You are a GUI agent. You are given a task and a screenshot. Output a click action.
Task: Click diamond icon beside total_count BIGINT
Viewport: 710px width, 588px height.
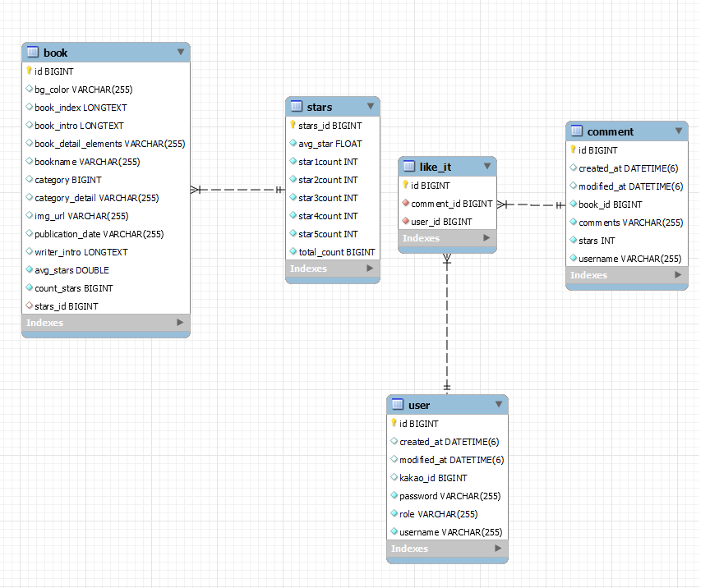[293, 251]
